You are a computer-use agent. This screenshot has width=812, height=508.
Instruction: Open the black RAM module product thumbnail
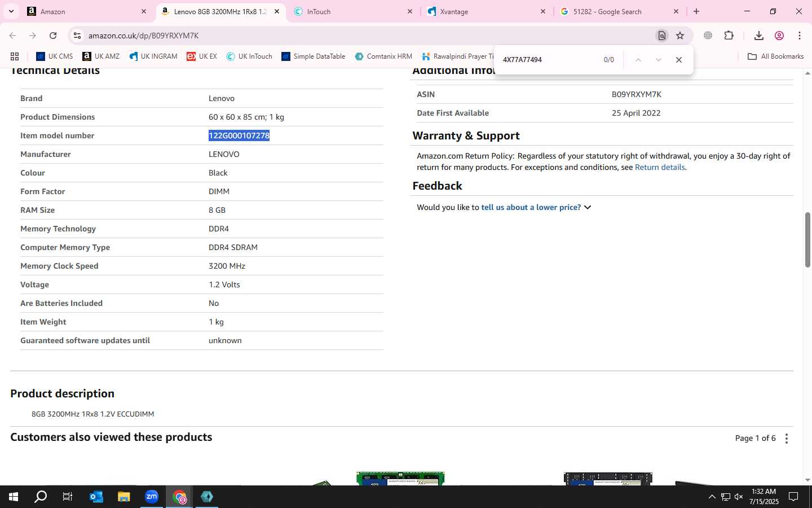[608, 478]
